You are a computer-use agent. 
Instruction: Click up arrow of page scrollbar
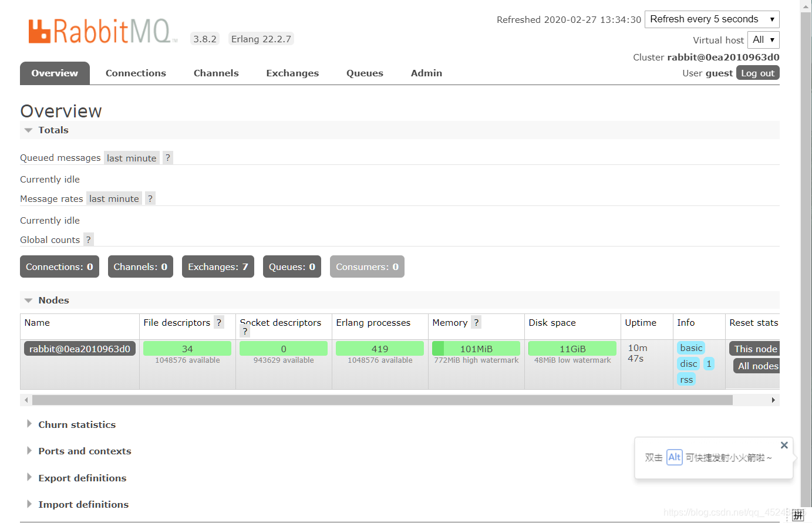[806, 6]
